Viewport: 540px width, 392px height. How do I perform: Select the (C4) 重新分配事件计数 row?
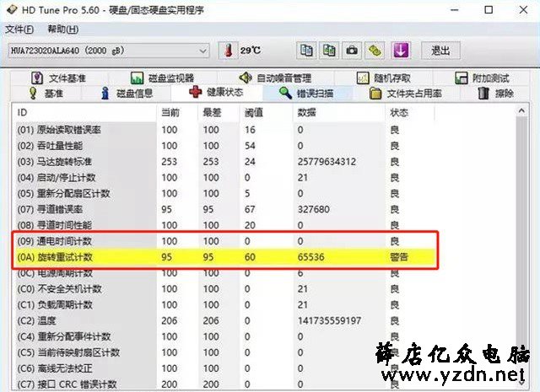pos(224,336)
